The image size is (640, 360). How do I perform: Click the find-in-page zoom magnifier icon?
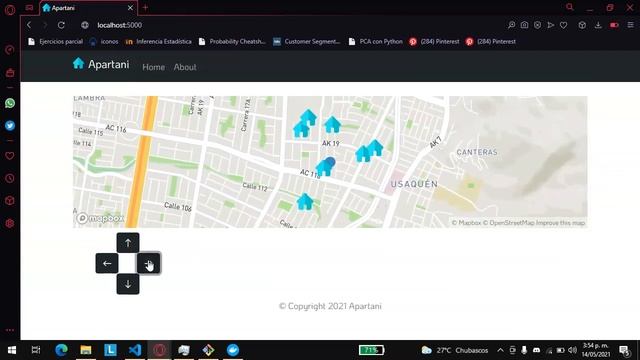[x=511, y=25]
